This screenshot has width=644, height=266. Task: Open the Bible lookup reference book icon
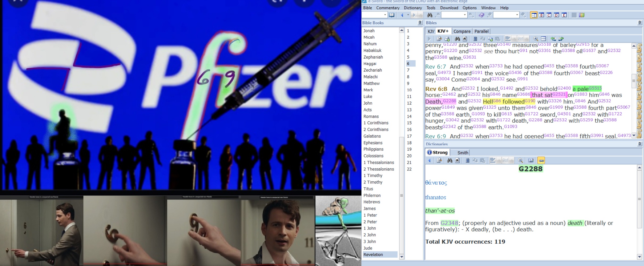(391, 15)
